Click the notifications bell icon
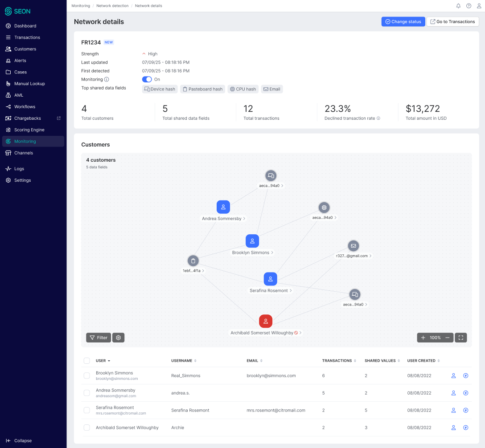Image resolution: width=485 pixels, height=448 pixels. 458,6
